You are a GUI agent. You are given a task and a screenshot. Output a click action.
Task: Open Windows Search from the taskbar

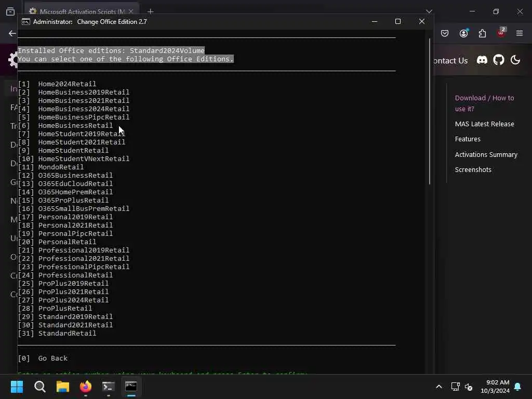click(39, 387)
